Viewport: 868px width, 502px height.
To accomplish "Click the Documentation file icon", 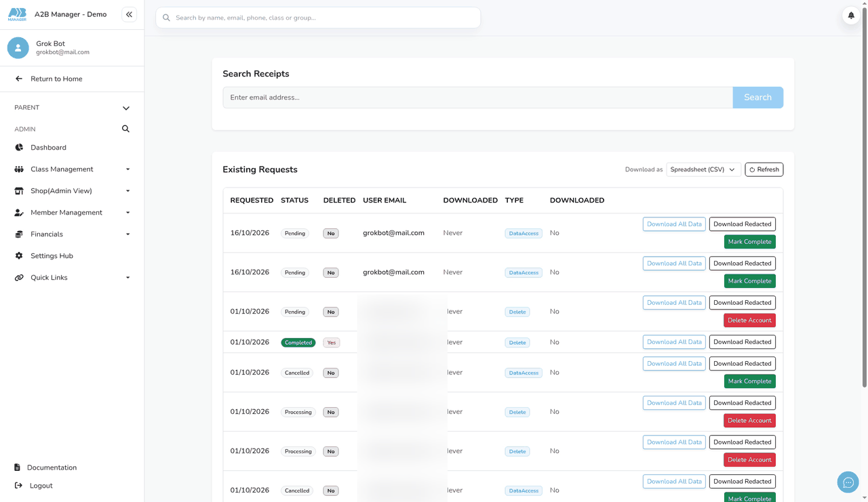I will 18,467.
